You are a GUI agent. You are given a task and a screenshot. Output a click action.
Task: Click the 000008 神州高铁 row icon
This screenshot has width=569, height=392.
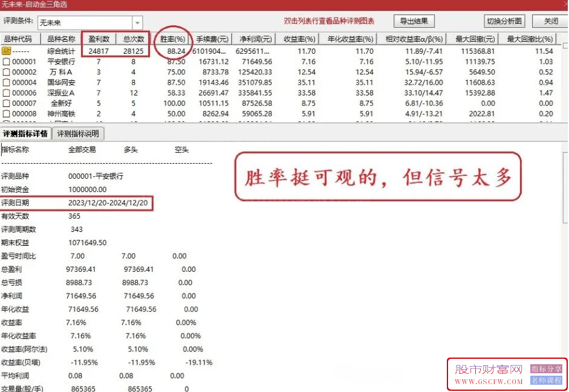pos(6,114)
